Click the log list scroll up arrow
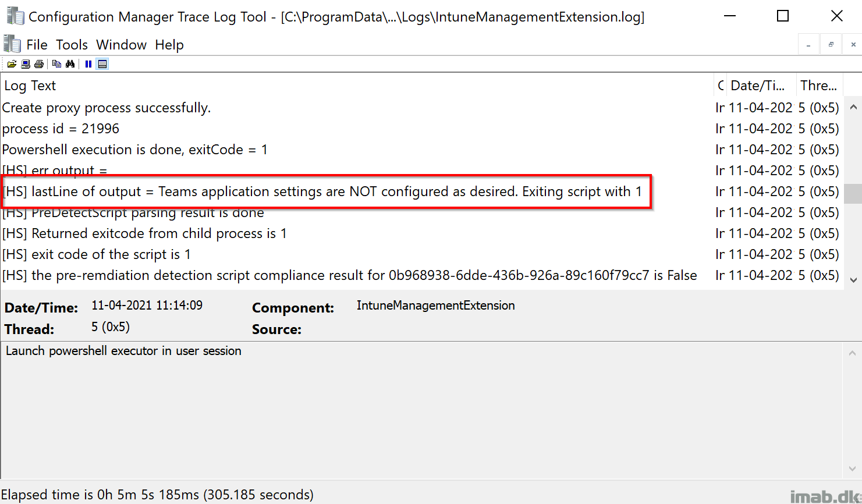Viewport: 862px width, 504px height. coord(853,107)
